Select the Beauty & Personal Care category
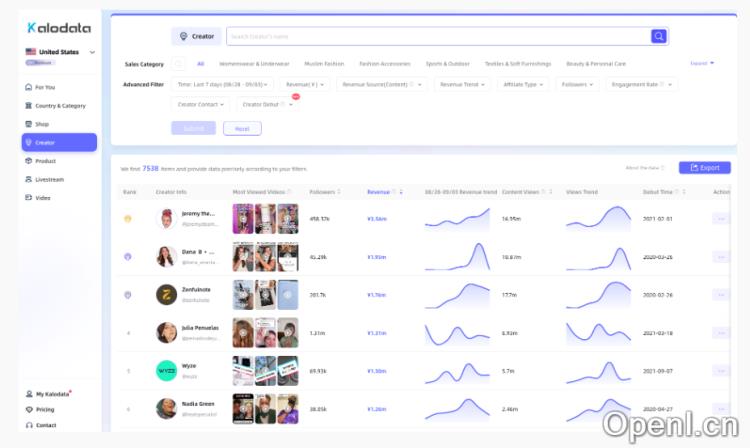 pyautogui.click(x=596, y=64)
